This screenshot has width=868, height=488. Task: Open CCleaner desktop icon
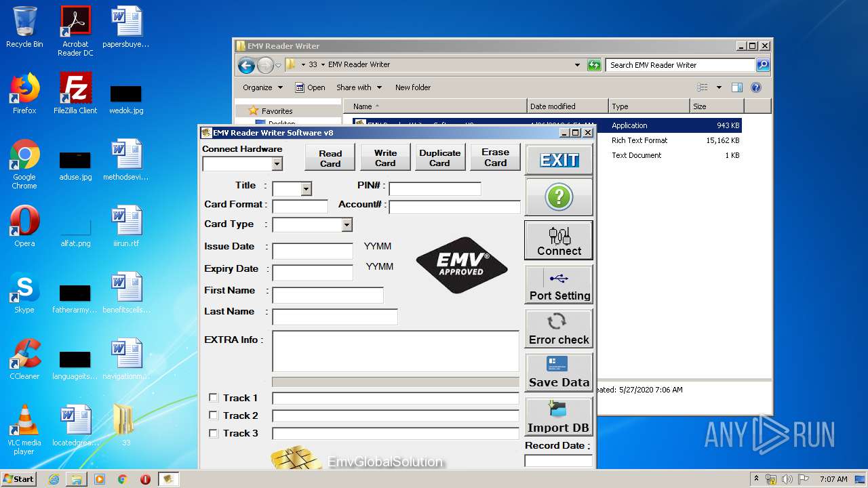click(24, 359)
